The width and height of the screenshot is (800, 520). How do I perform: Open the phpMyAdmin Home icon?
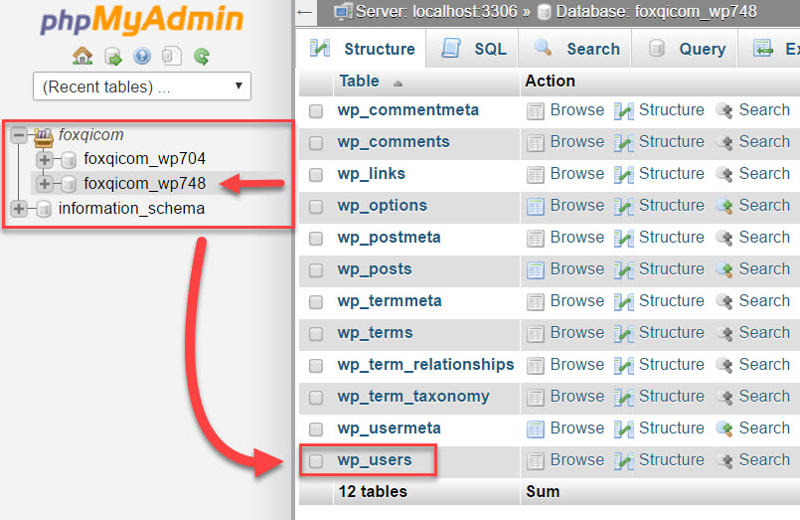point(82,56)
